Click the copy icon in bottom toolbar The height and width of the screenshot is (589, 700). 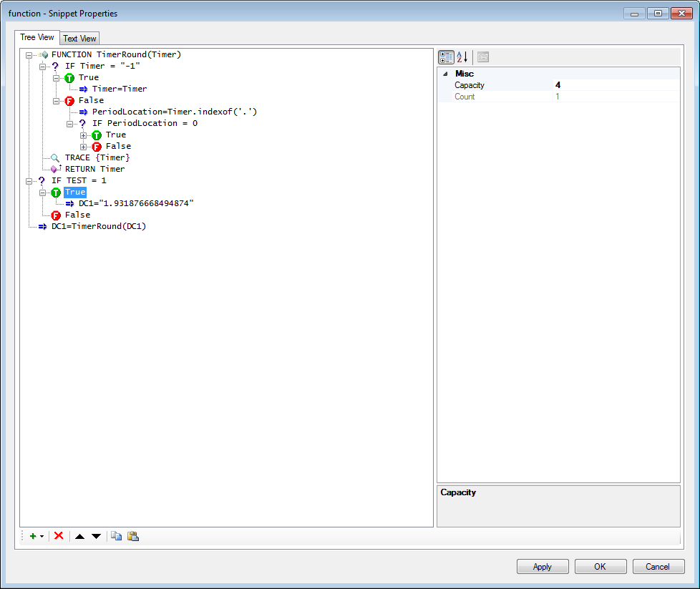click(x=117, y=536)
